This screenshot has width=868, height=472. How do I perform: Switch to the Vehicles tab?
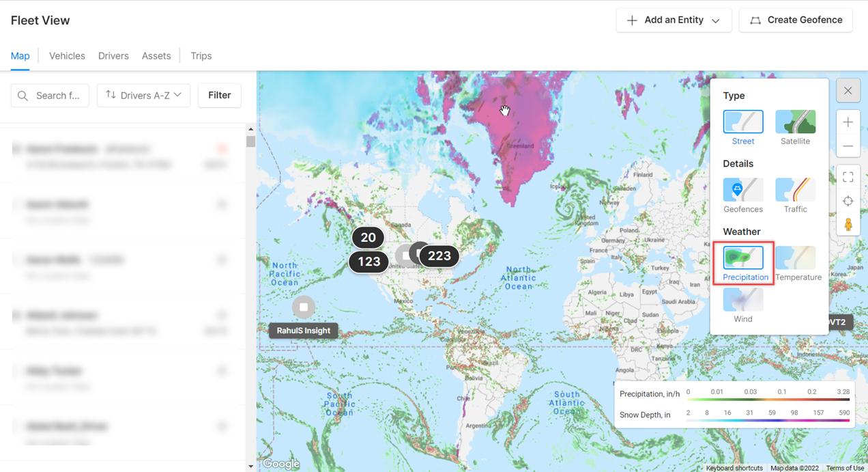pyautogui.click(x=67, y=56)
